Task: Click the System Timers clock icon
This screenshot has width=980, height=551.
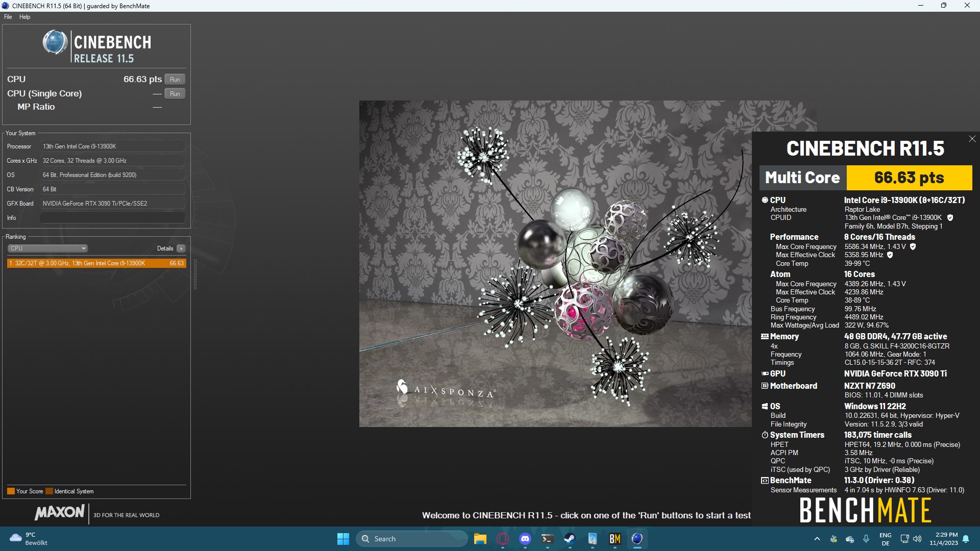Action: click(x=765, y=435)
